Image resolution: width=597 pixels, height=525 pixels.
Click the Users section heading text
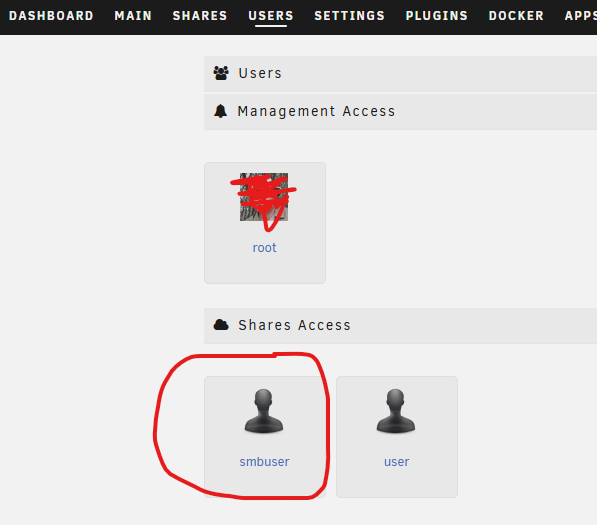[260, 73]
